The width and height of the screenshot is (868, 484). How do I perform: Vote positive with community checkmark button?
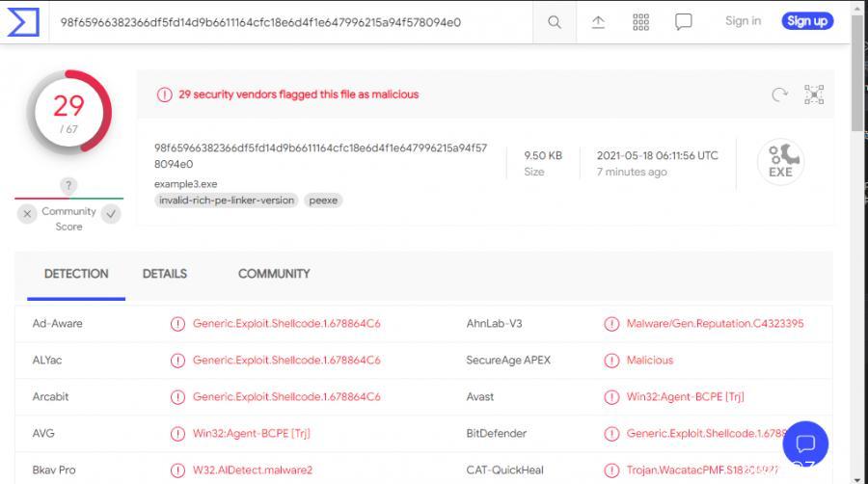coord(112,214)
